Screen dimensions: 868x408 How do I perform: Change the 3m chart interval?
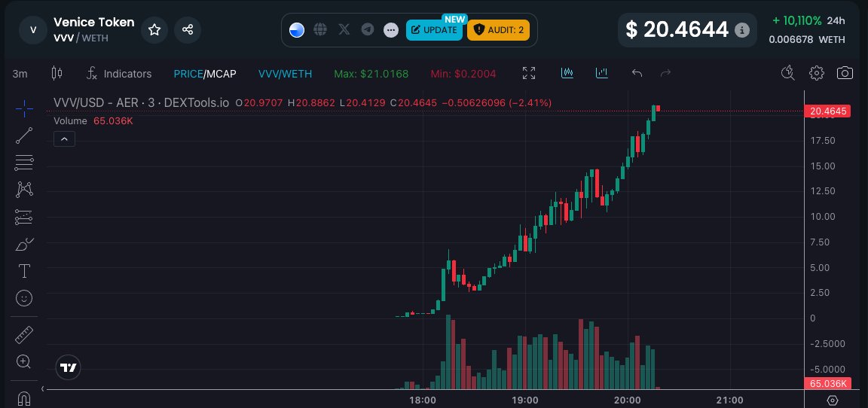click(x=20, y=74)
